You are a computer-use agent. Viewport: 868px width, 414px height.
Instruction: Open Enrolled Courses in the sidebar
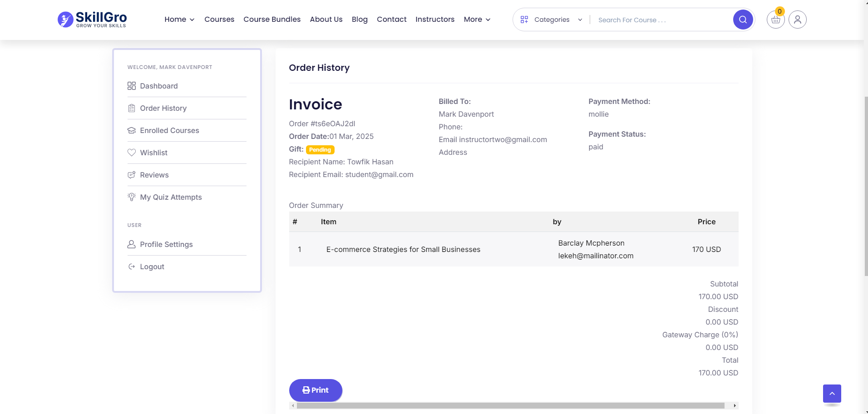pos(169,131)
